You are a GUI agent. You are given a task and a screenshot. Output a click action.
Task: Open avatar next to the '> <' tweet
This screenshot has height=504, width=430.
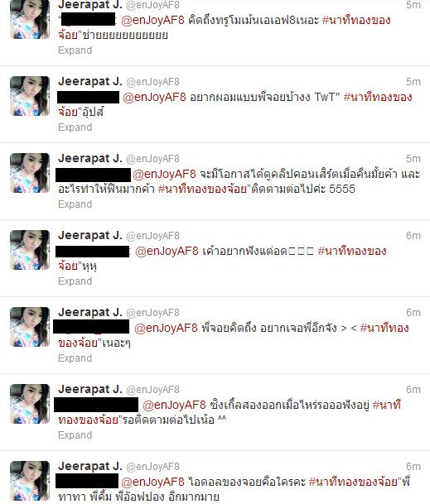point(30,327)
